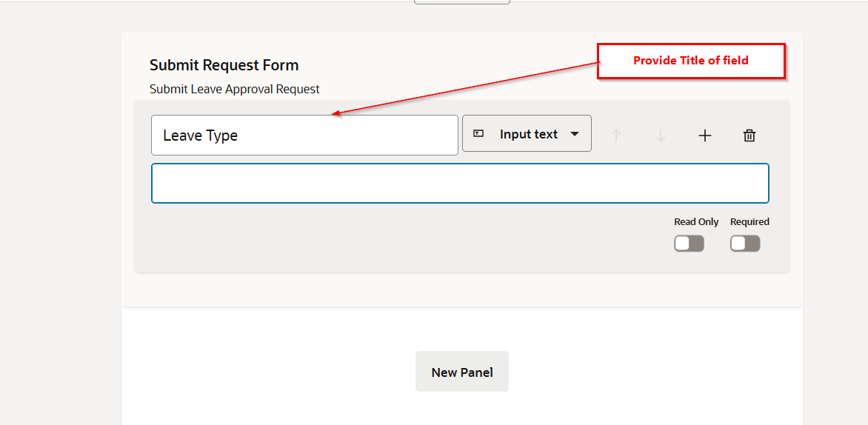
Task: Click the Leave Type title field
Action: click(304, 135)
